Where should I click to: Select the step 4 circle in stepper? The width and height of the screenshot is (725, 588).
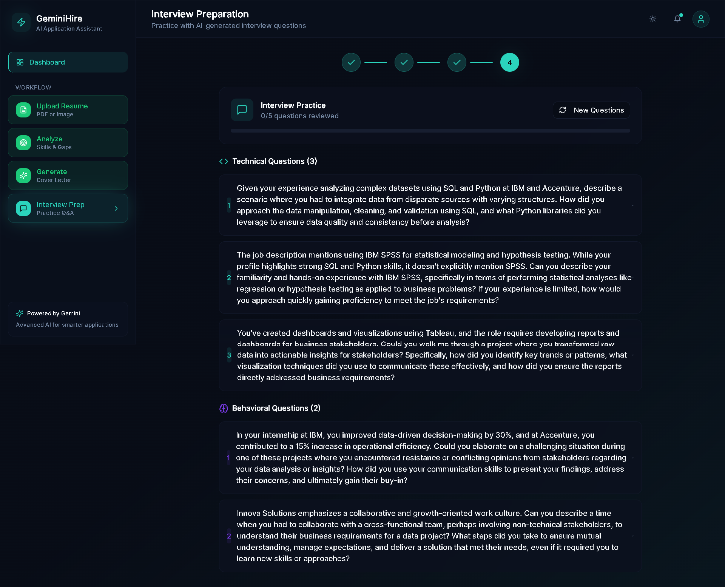click(509, 62)
